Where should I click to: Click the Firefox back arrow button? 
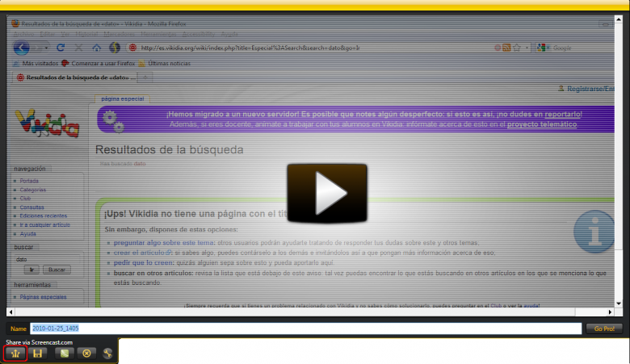24,48
